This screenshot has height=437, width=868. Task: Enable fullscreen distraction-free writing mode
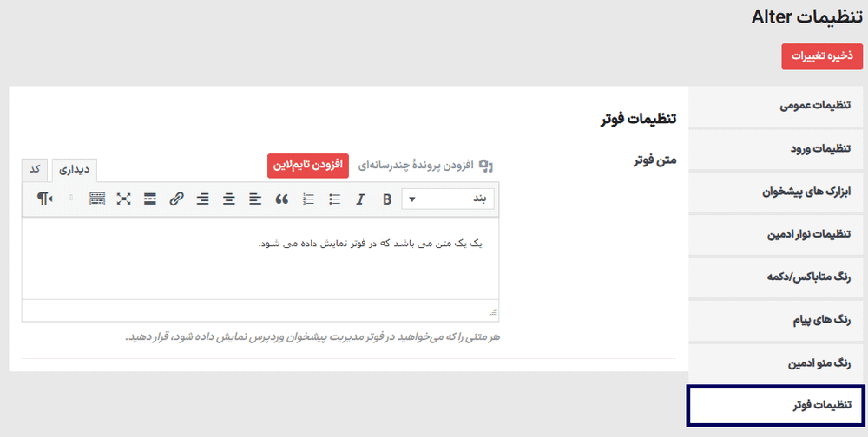click(x=123, y=199)
